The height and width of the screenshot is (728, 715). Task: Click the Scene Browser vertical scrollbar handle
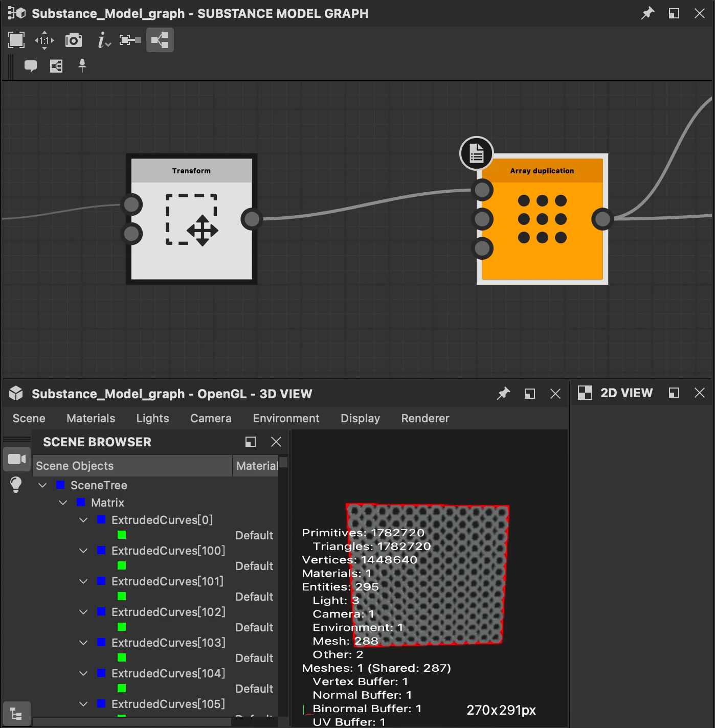pos(283,462)
